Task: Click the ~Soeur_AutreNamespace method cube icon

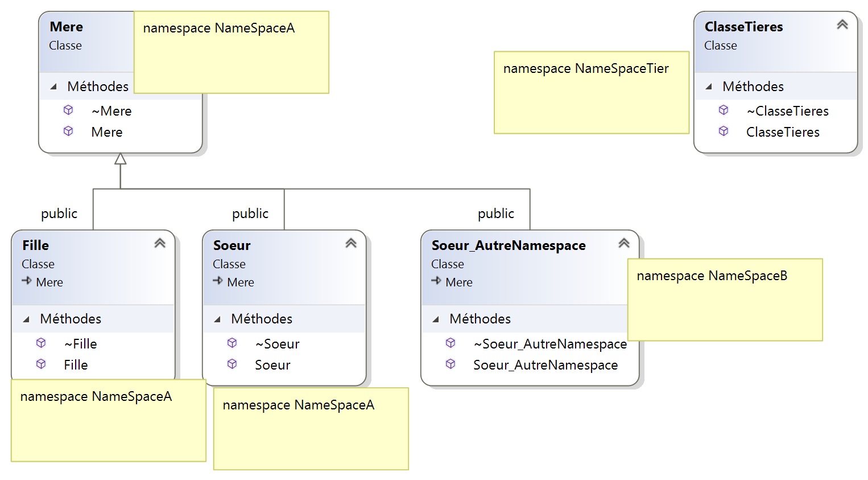Action: point(450,343)
